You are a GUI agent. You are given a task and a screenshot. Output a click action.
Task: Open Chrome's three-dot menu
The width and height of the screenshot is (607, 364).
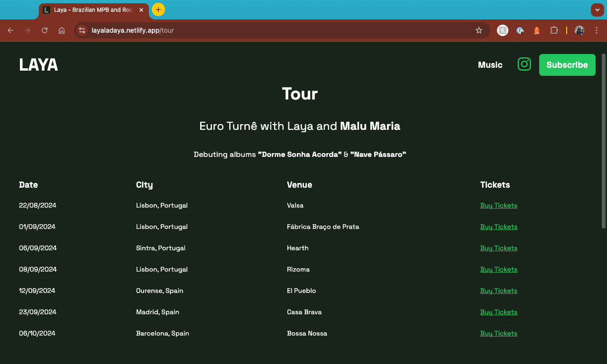click(x=597, y=30)
